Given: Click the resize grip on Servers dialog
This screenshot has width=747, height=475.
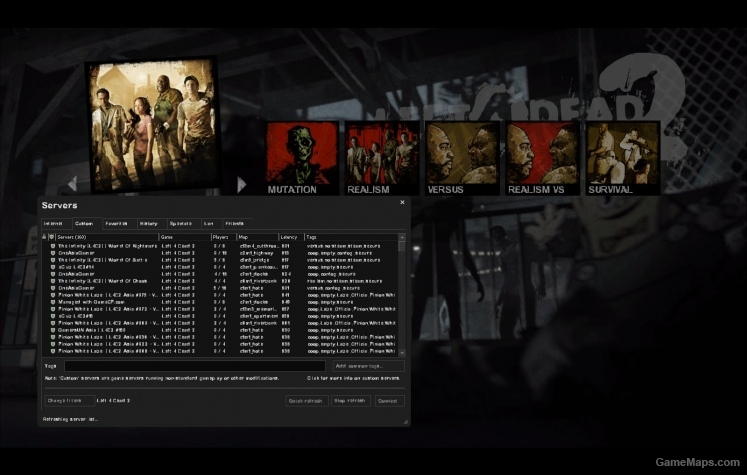Looking at the screenshot, I should point(406,422).
